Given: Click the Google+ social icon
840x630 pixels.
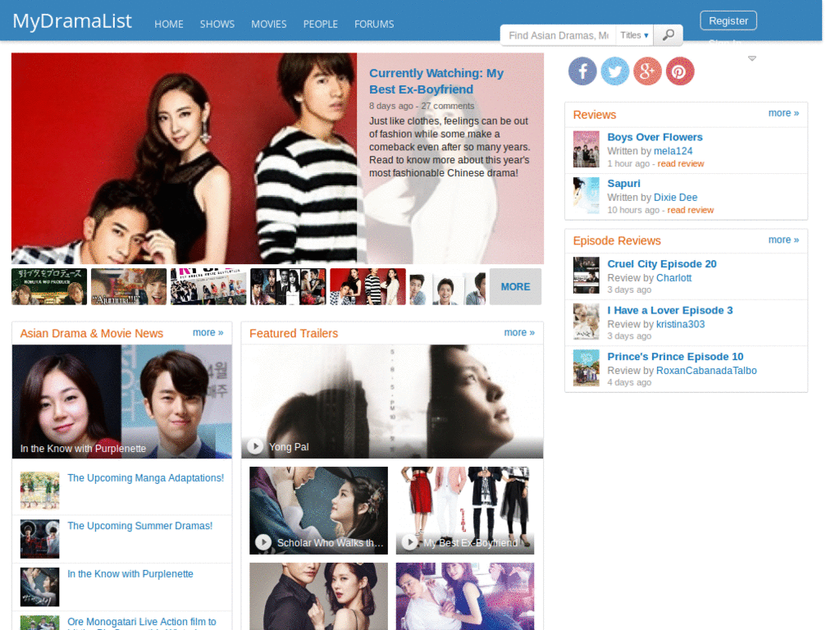Looking at the screenshot, I should (x=647, y=71).
